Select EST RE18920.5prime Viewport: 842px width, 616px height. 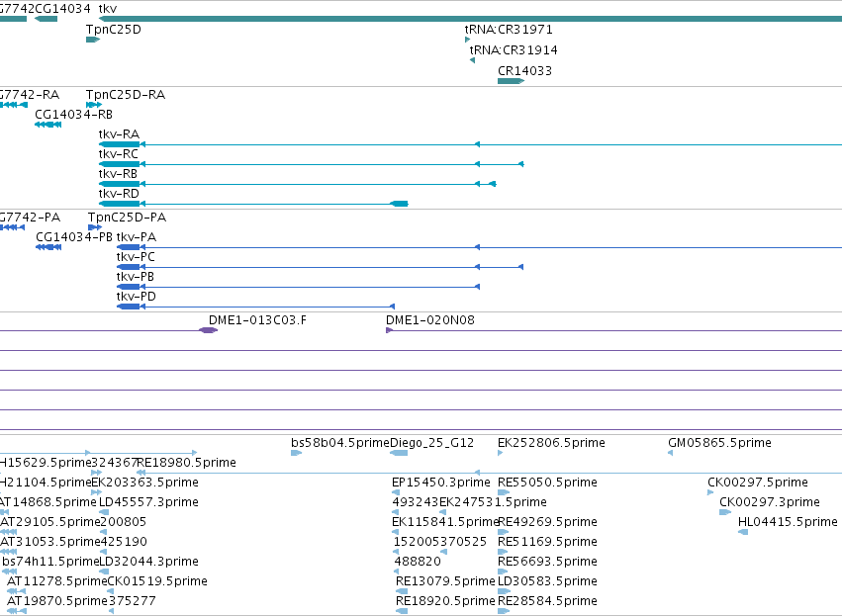[x=445, y=601]
